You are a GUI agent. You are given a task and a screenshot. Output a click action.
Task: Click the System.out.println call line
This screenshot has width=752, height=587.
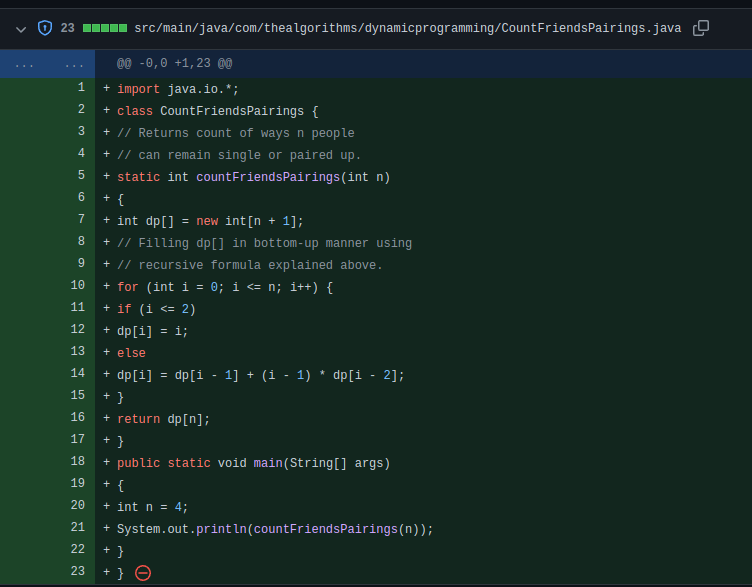pyautogui.click(x=275, y=529)
